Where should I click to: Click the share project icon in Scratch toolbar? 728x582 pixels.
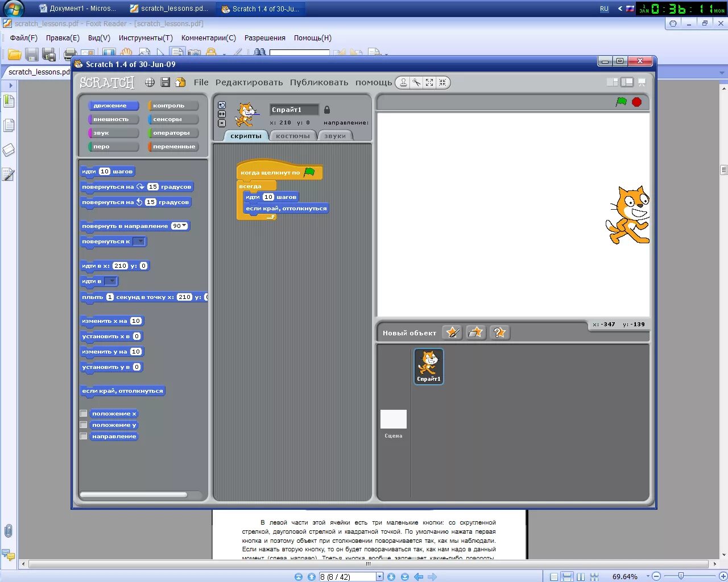(180, 82)
